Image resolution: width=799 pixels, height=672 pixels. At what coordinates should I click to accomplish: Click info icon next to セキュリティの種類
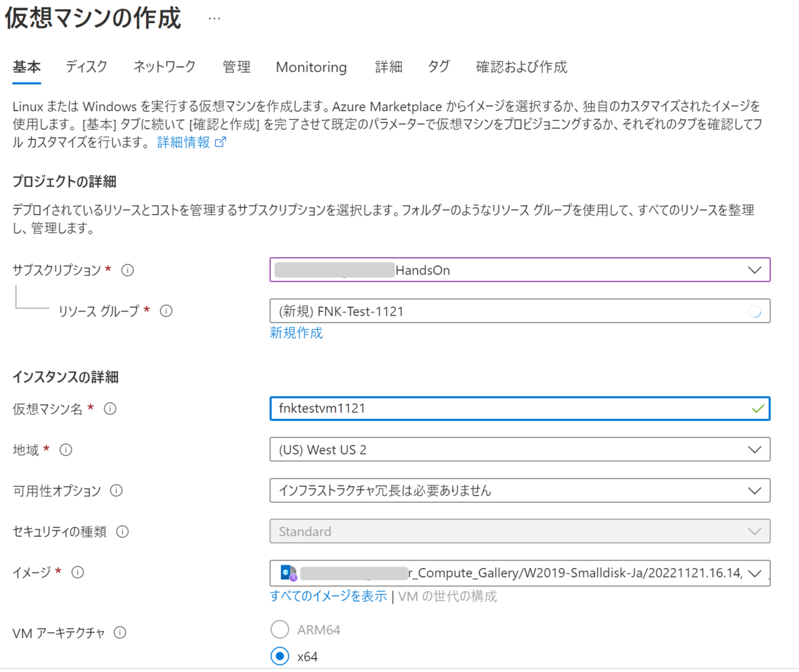(123, 531)
